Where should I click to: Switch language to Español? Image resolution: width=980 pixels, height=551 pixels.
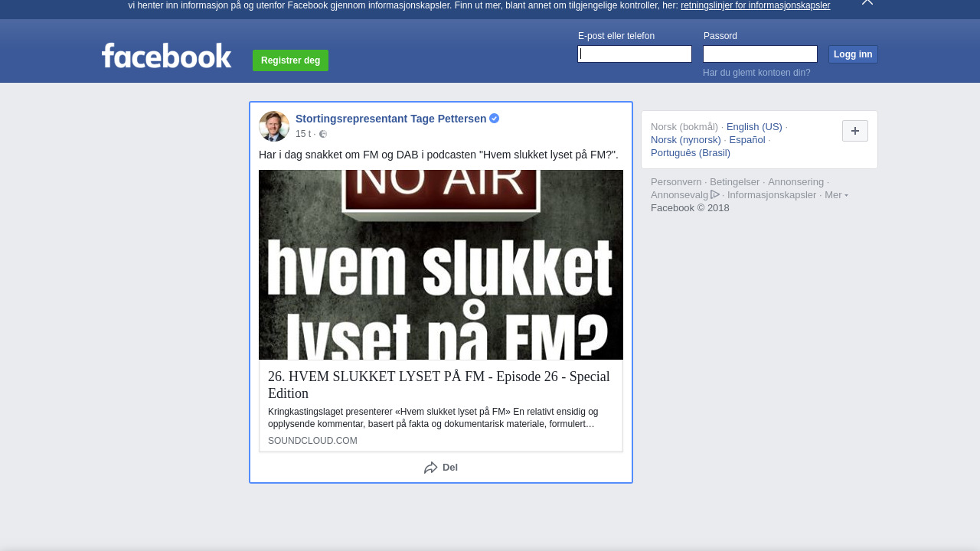click(x=747, y=140)
